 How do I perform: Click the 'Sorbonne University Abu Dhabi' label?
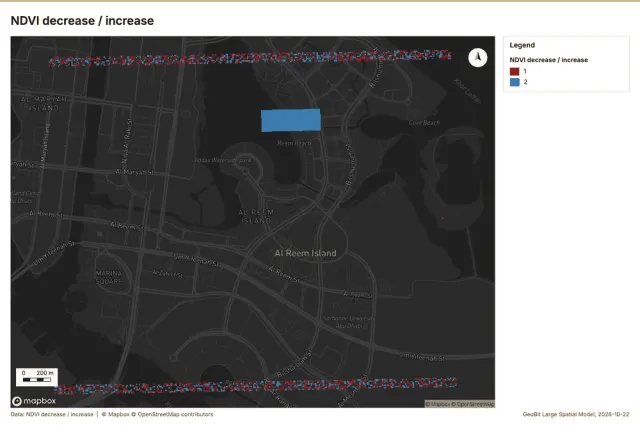pyautogui.click(x=349, y=322)
